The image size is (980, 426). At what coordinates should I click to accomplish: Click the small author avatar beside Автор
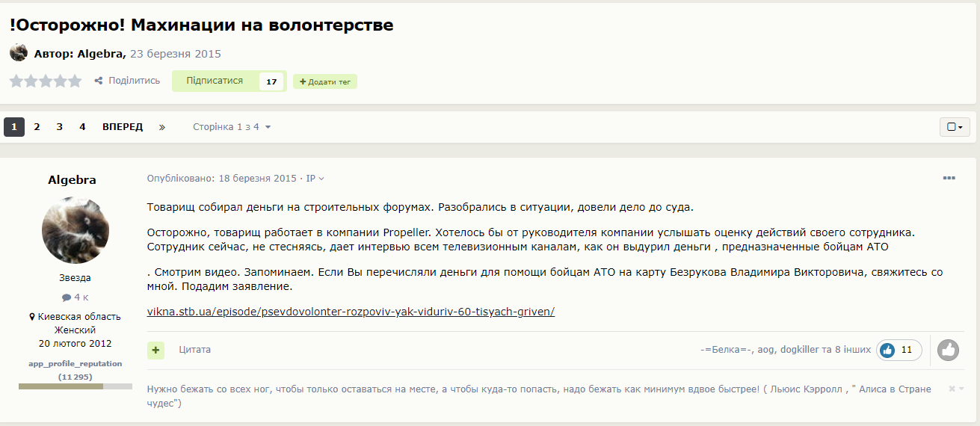[x=19, y=53]
